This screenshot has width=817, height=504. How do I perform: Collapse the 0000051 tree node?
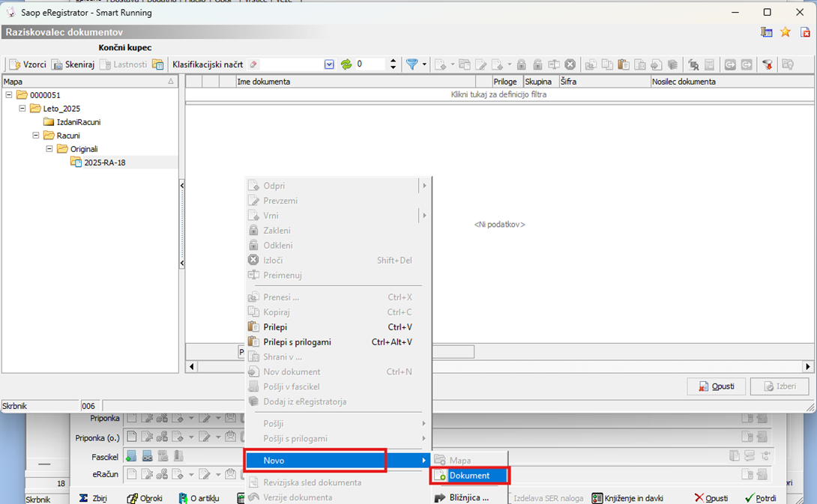pyautogui.click(x=9, y=95)
